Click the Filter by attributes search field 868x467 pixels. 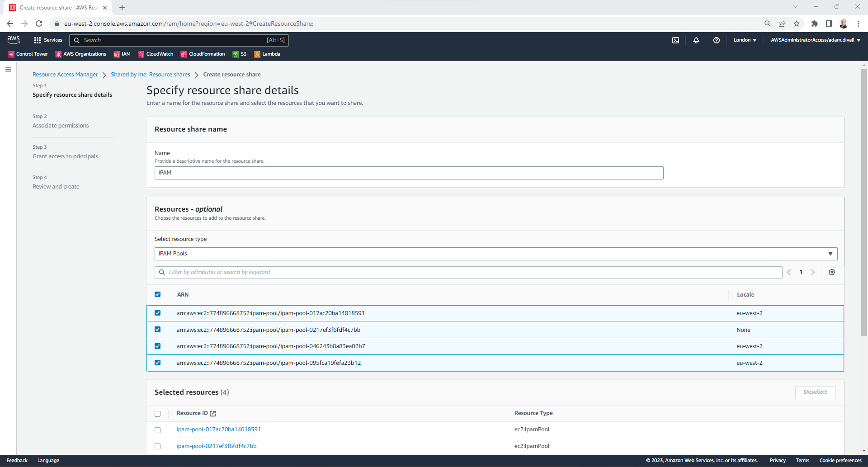click(468, 272)
